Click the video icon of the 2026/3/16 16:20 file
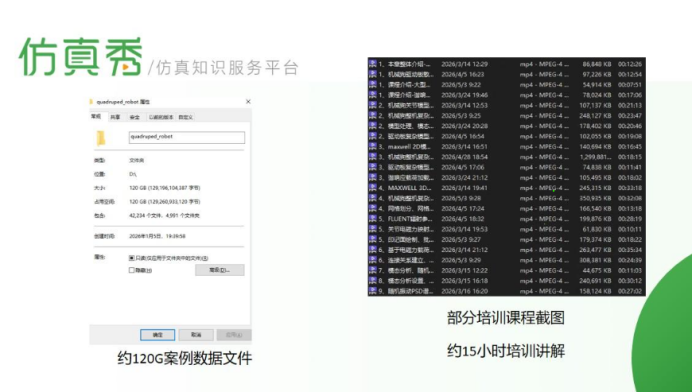The image size is (692, 392). (x=373, y=291)
